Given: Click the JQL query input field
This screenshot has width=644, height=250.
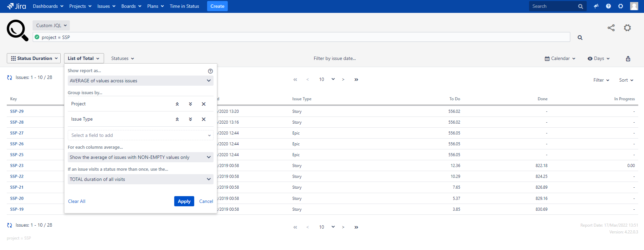Looking at the screenshot, I should point(302,37).
